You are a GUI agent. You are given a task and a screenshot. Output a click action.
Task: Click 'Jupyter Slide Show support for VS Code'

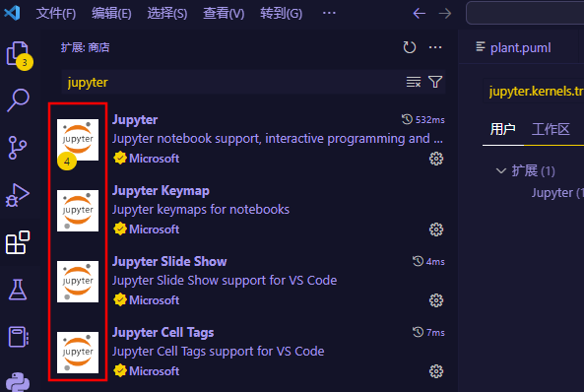(x=225, y=281)
